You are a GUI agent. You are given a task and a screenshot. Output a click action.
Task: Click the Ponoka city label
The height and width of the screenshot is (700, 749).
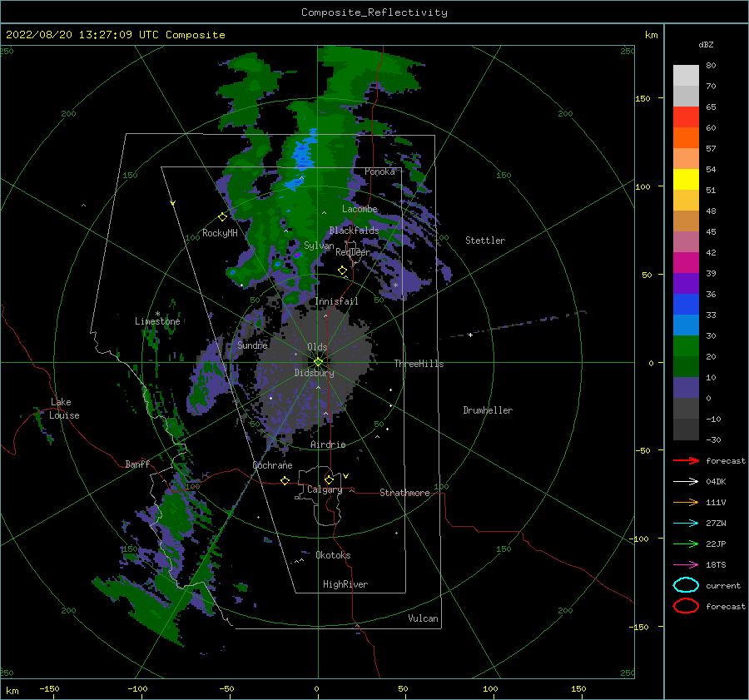coord(379,172)
